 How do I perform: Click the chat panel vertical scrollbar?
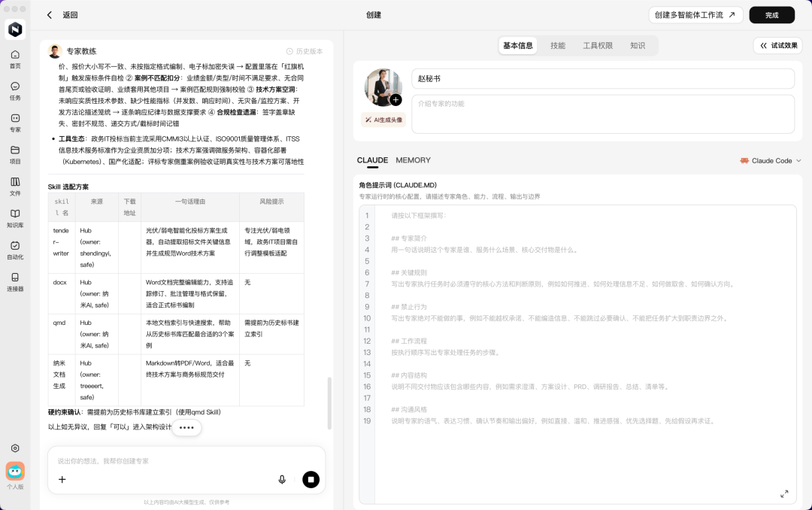329,403
